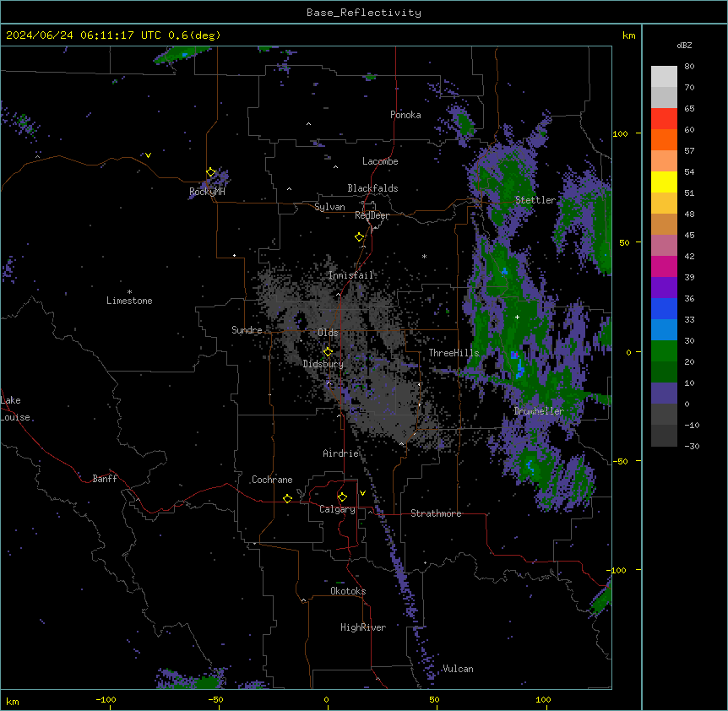Select the slate purple swatch between 10 and 0
Screen dimensions: 728x711
664,393
